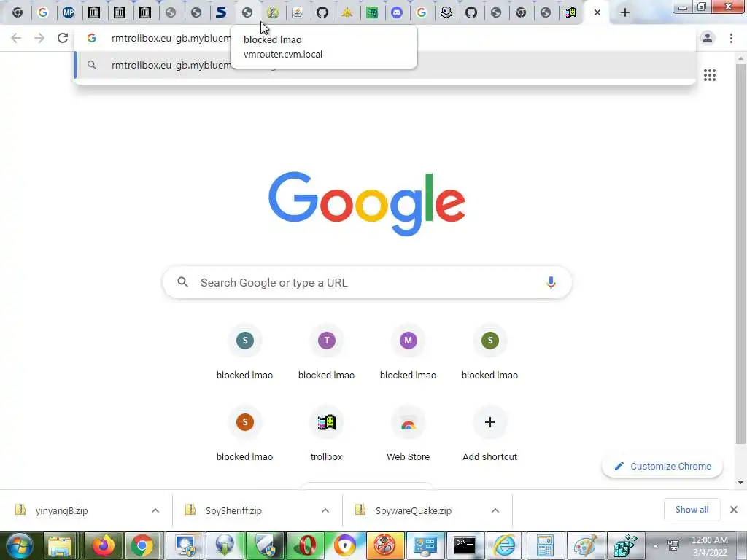The width and height of the screenshot is (747, 560).
Task: Expand options for SpySheriff.zip download
Action: pyautogui.click(x=325, y=510)
